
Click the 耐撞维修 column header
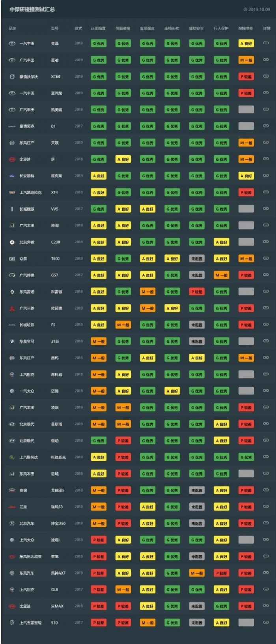pyautogui.click(x=246, y=28)
